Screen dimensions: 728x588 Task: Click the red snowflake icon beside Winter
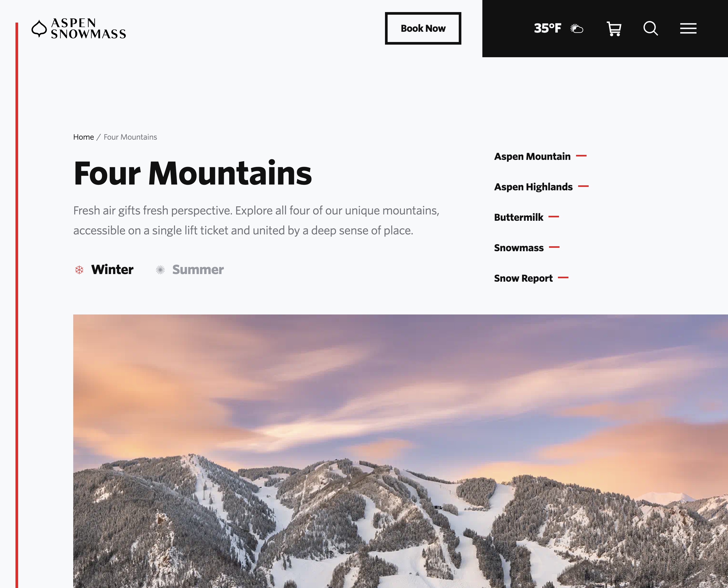click(x=79, y=270)
